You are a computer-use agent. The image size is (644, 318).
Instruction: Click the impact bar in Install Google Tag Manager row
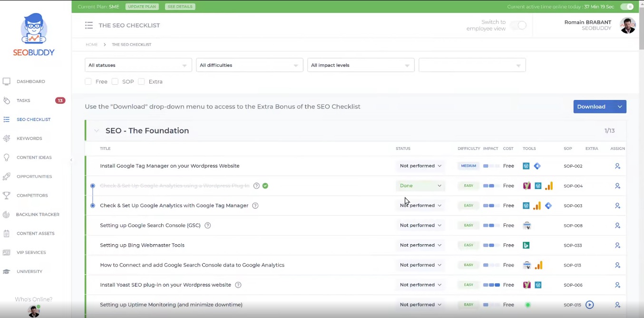491,166
